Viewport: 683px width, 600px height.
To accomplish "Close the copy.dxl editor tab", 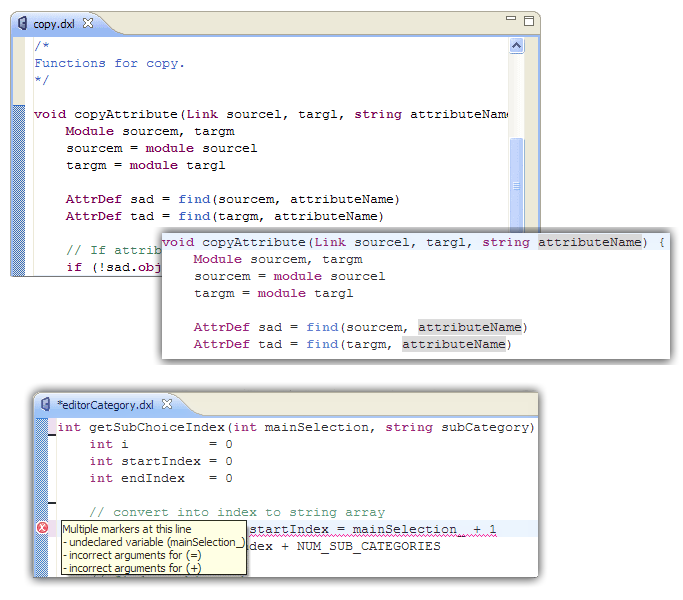I will (x=88, y=23).
